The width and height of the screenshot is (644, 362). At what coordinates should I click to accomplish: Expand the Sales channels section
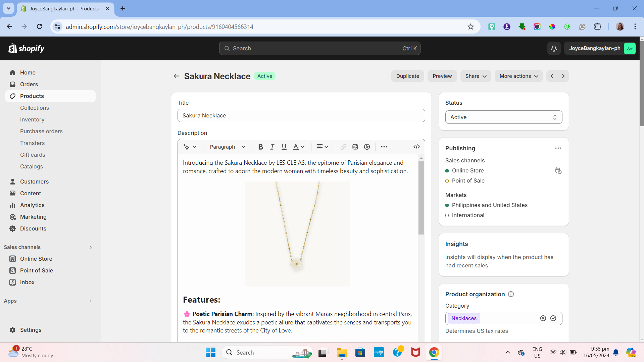point(91,247)
